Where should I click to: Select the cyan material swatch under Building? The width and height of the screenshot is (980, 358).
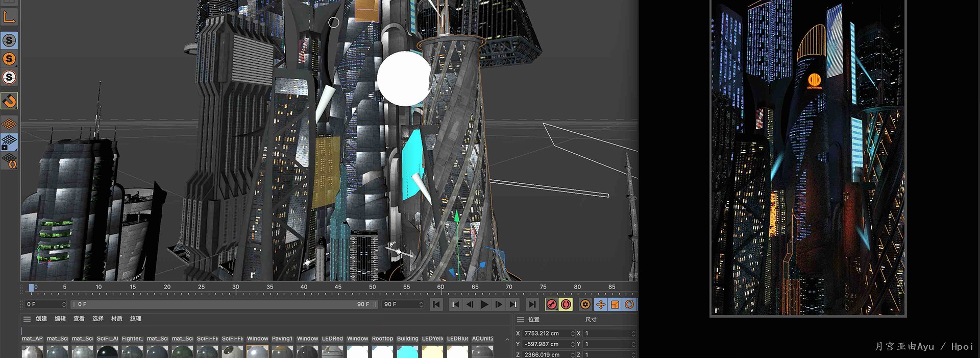(x=407, y=352)
